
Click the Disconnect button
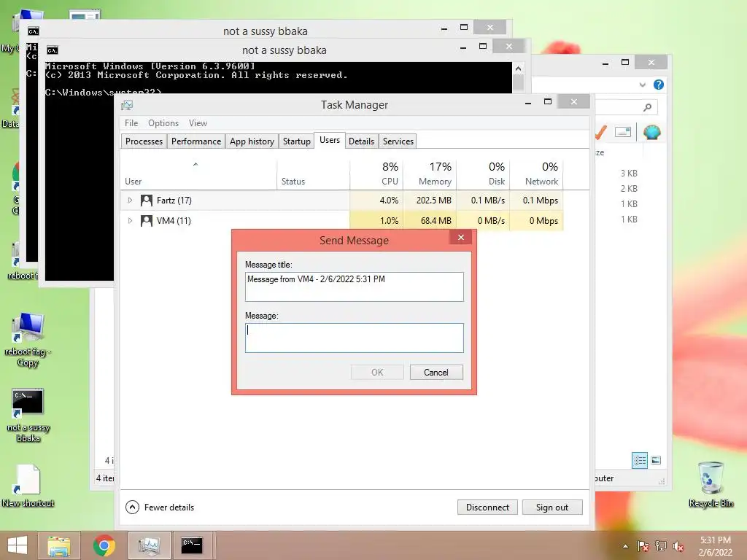[487, 507]
